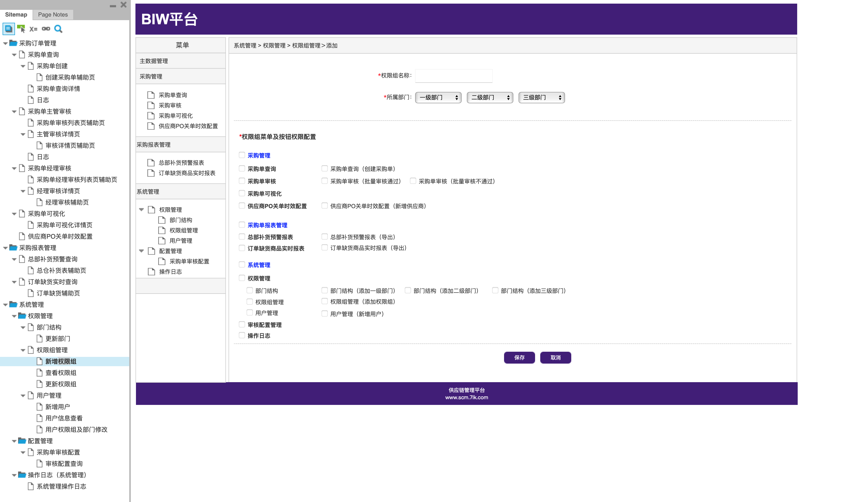This screenshot has height=502, width=868.
Task: Click the 保存 button
Action: [519, 357]
